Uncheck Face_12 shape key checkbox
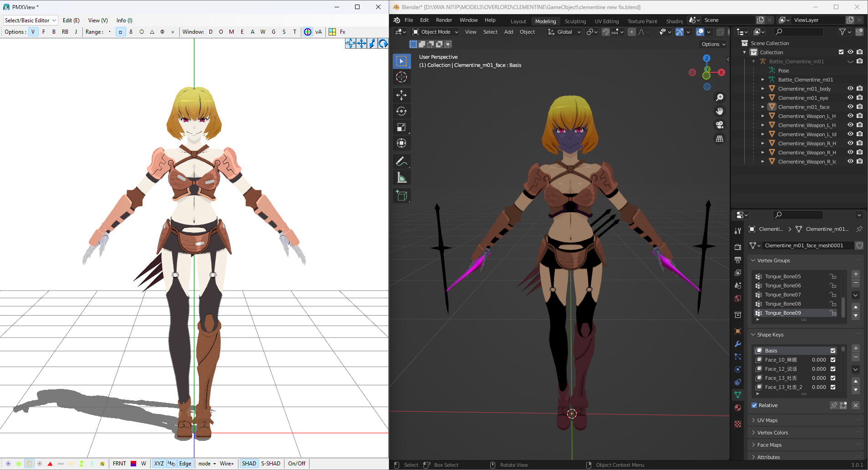Screen dimensions: 868x470 [833, 369]
